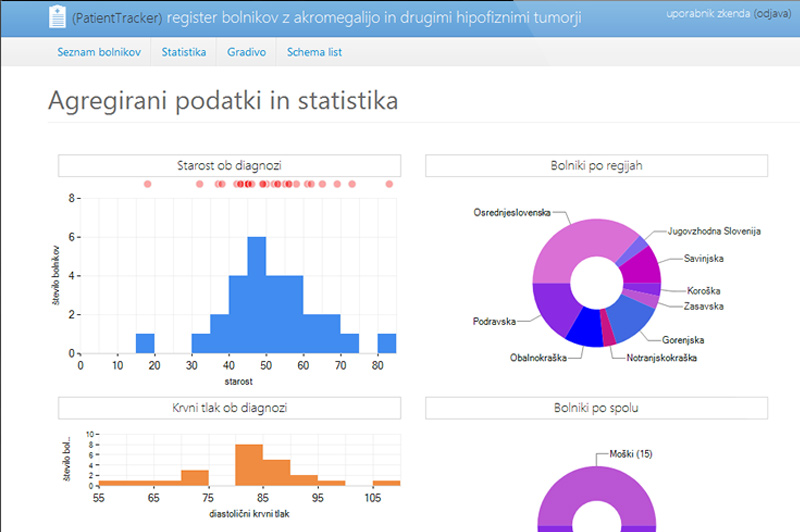800x532 pixels.
Task: Select the Podravska pie slice
Action: [x=554, y=306]
